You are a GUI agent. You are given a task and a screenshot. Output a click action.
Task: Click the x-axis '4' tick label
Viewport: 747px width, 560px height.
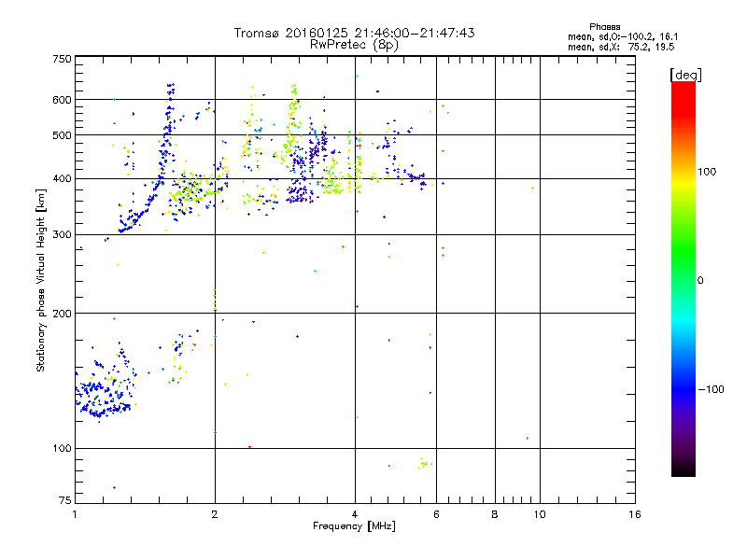pyautogui.click(x=355, y=514)
